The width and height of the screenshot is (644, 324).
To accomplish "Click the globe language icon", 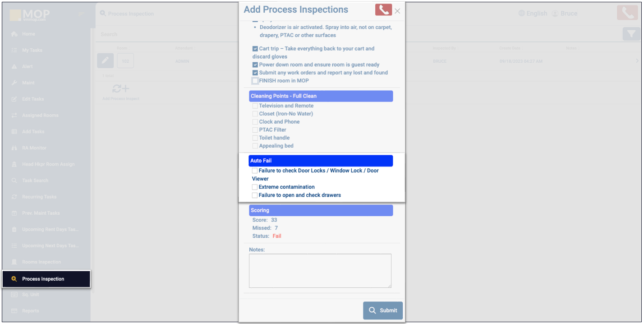I will [522, 14].
